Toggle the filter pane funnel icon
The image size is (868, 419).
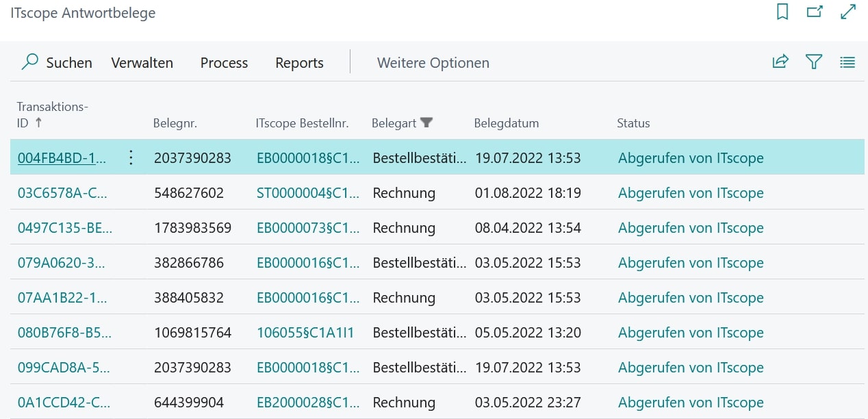pos(813,62)
